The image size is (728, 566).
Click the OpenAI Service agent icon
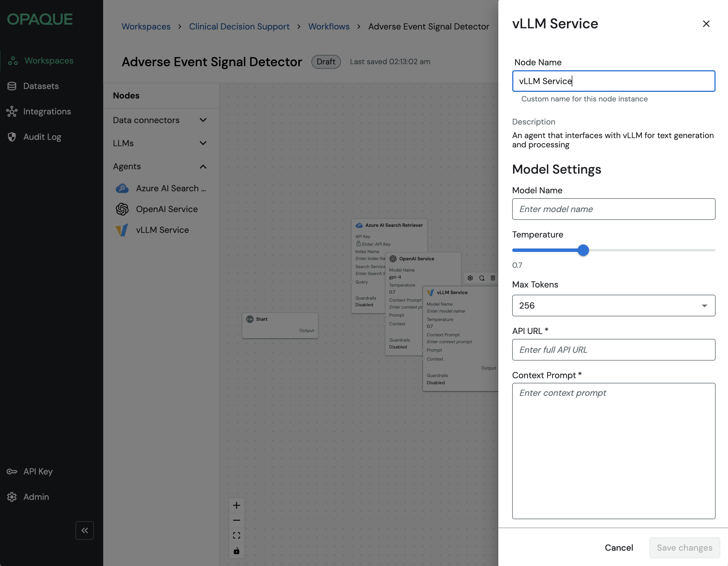(x=122, y=209)
